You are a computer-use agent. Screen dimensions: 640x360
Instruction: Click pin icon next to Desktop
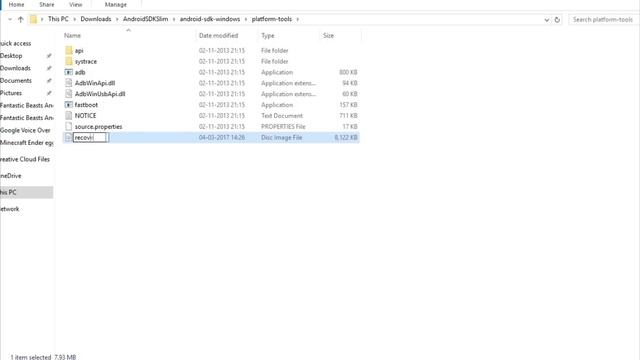click(49, 56)
